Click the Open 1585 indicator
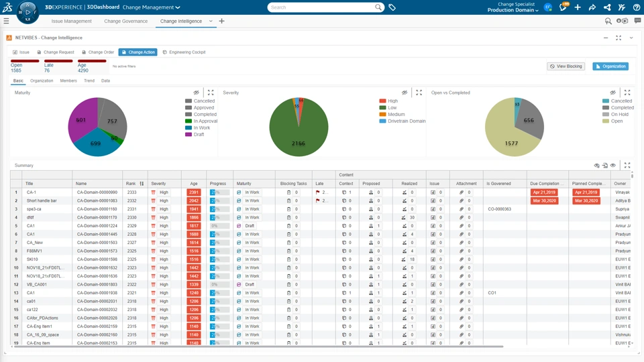Viewport: 644px width, 362px height. click(x=25, y=66)
